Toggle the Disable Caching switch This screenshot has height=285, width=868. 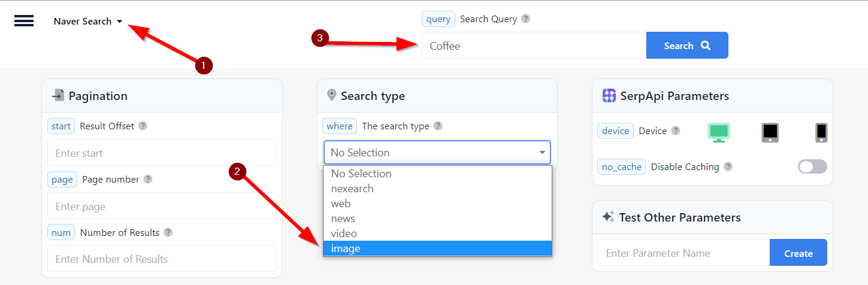[812, 166]
